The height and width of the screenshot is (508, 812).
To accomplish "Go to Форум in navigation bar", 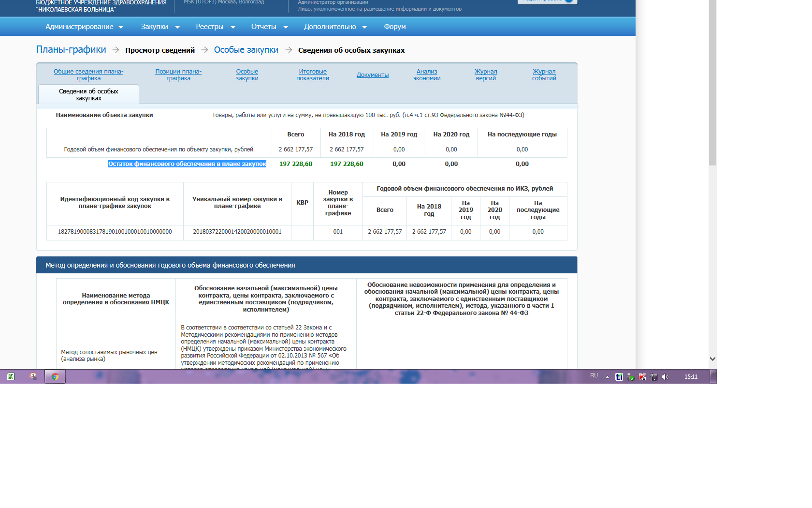I will (395, 27).
